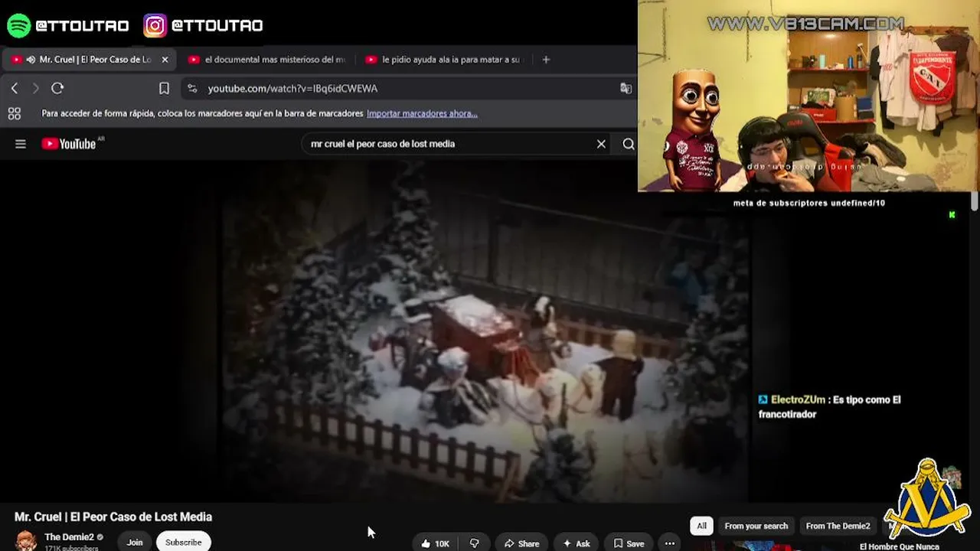Viewport: 980px width, 551px height.
Task: Open the apps grid in bookmarks bar
Action: point(14,113)
